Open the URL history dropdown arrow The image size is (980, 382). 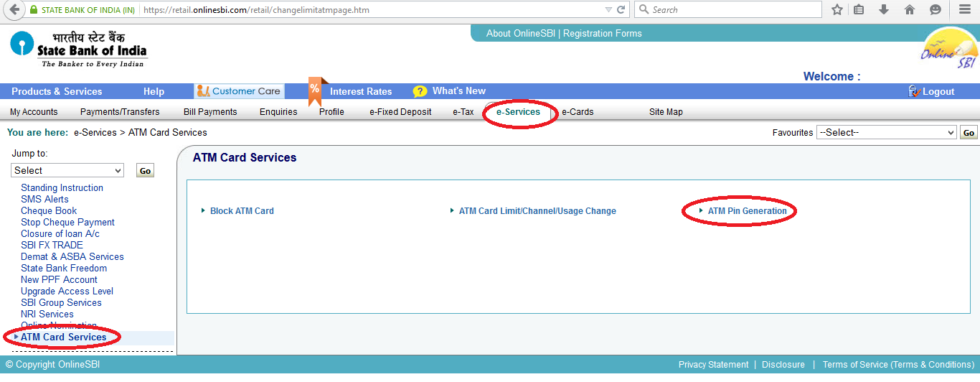[608, 10]
